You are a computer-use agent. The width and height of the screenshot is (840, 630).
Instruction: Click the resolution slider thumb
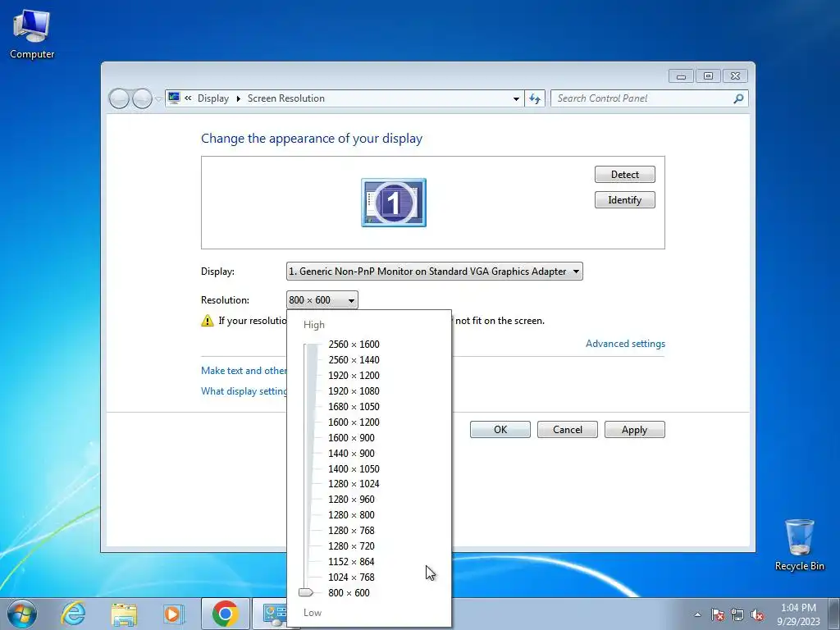[306, 592]
